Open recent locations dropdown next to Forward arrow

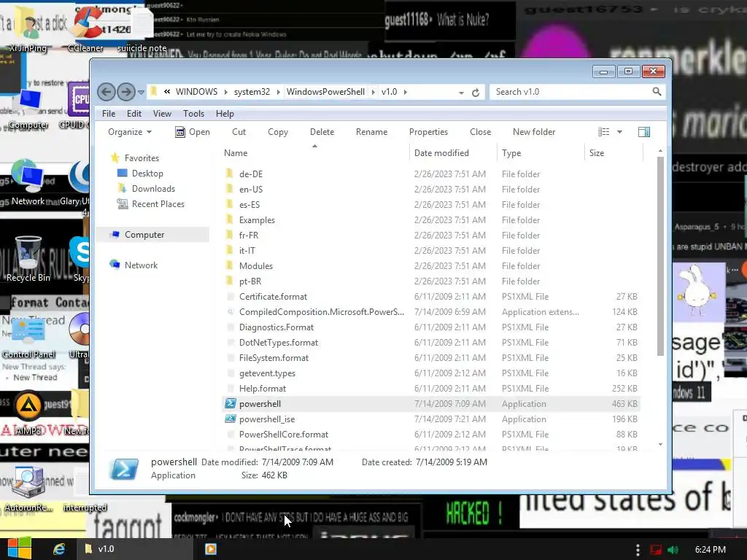click(x=141, y=93)
